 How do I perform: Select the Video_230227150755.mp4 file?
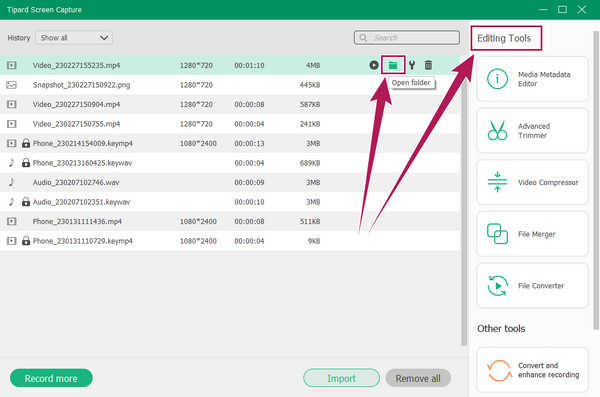pyautogui.click(x=230, y=124)
